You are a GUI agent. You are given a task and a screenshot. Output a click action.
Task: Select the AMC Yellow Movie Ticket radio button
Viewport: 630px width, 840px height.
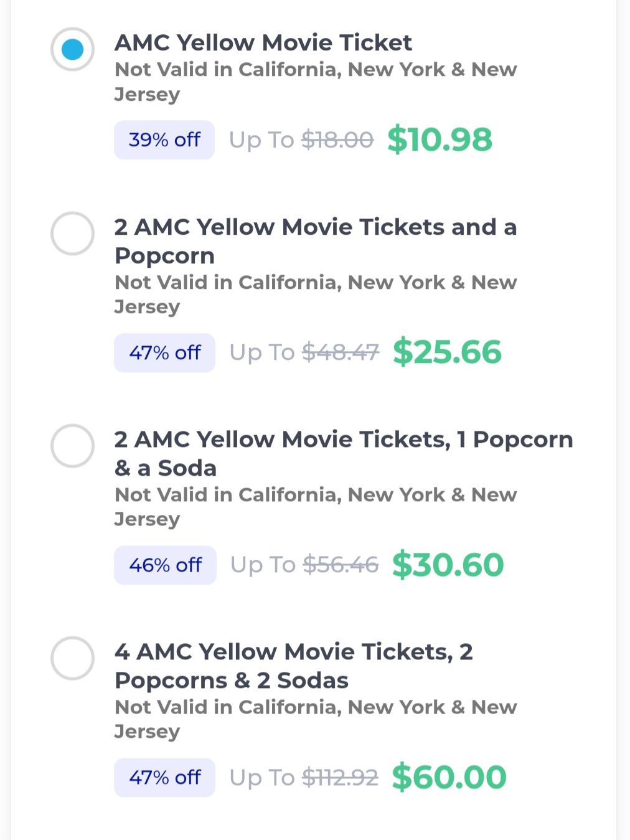72,49
